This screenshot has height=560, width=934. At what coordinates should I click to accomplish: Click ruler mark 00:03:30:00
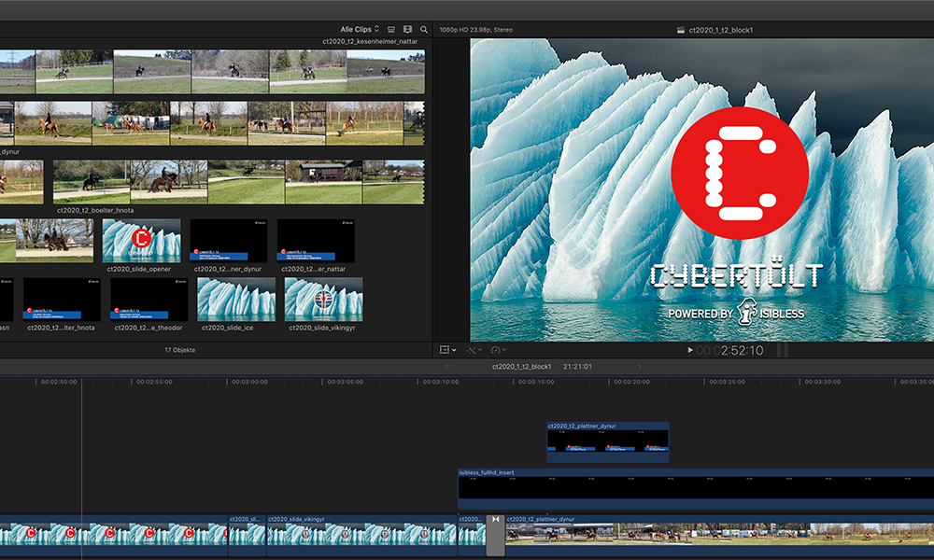tap(823, 382)
